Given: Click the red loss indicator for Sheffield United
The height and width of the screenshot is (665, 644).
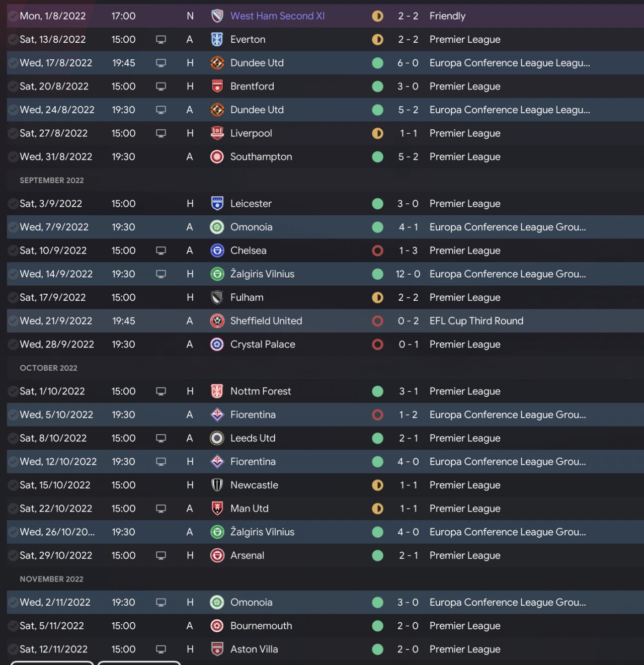Looking at the screenshot, I should pyautogui.click(x=377, y=321).
